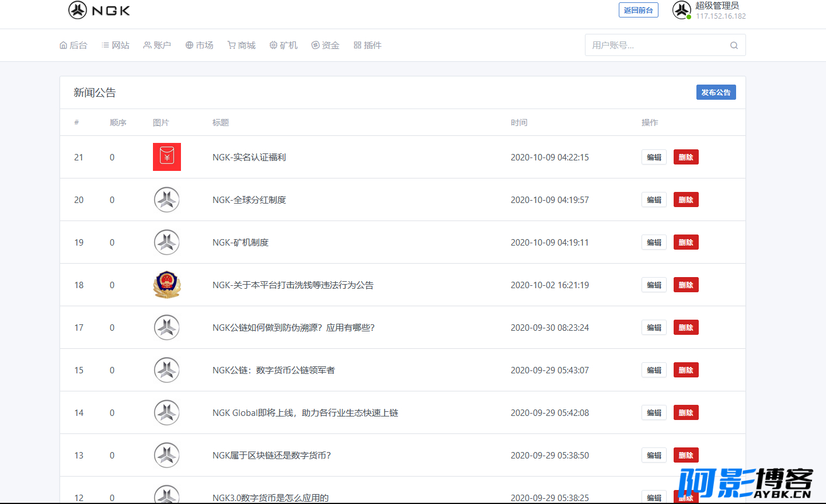Delete the row 13 区块链 announcement
This screenshot has width=826, height=504.
coord(686,455)
